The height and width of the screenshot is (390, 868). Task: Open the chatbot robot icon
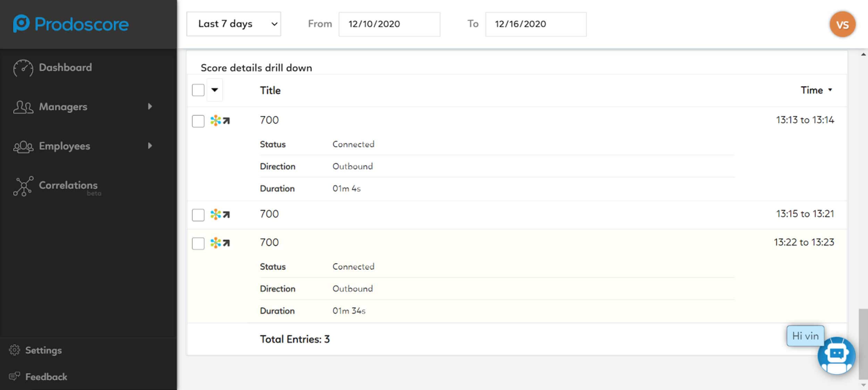[x=836, y=356]
